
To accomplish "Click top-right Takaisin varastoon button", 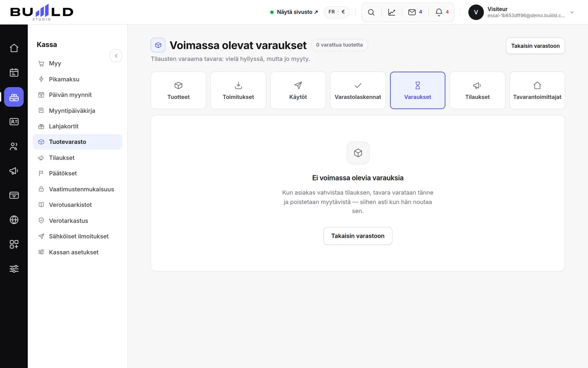I will 535,46.
